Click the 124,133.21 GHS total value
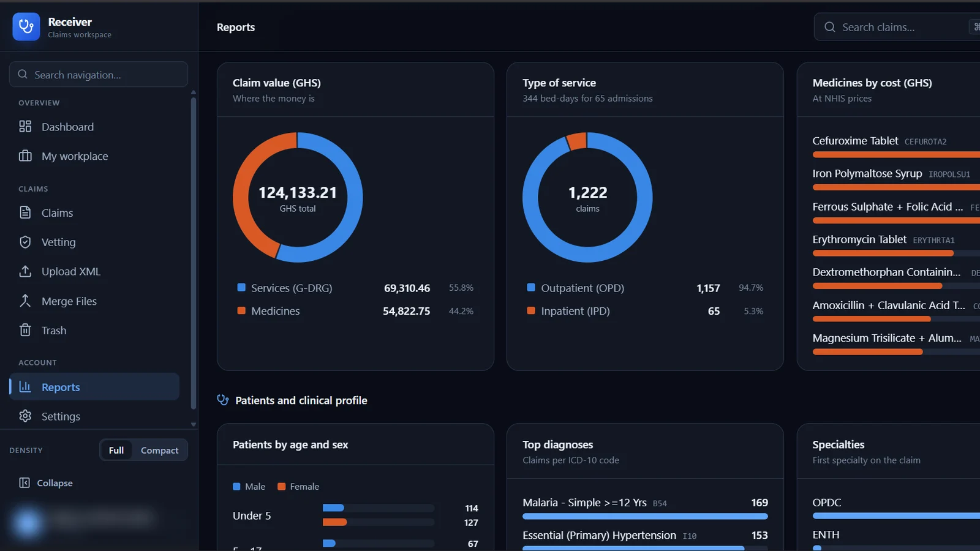This screenshot has height=551, width=980. 298,192
